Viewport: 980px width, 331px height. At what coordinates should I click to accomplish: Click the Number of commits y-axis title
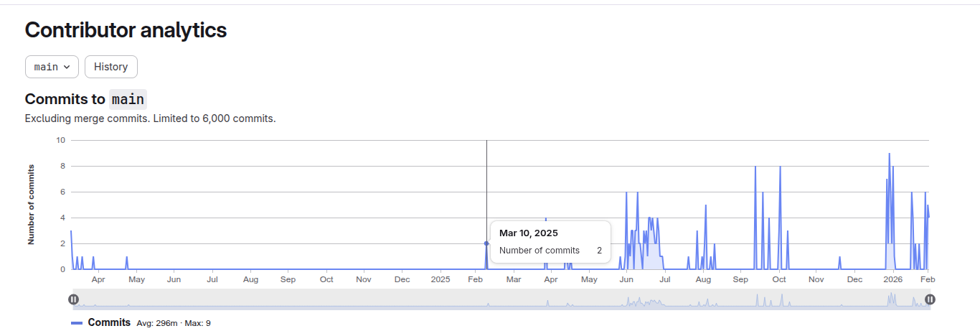coord(31,205)
